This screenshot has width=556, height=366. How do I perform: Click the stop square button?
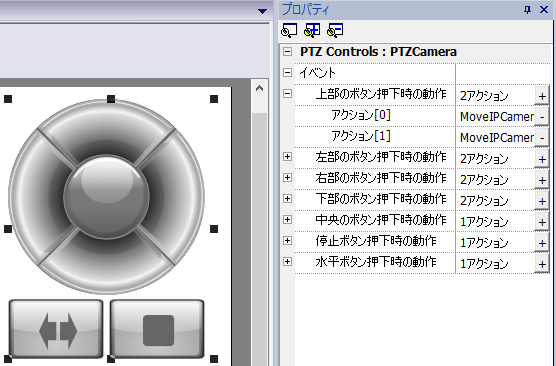pyautogui.click(x=157, y=329)
